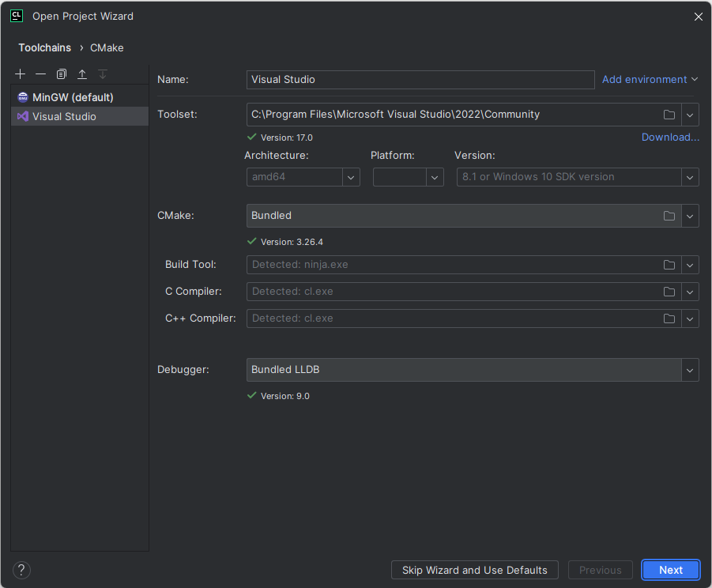Move the selected toolchain down

pyautogui.click(x=102, y=73)
